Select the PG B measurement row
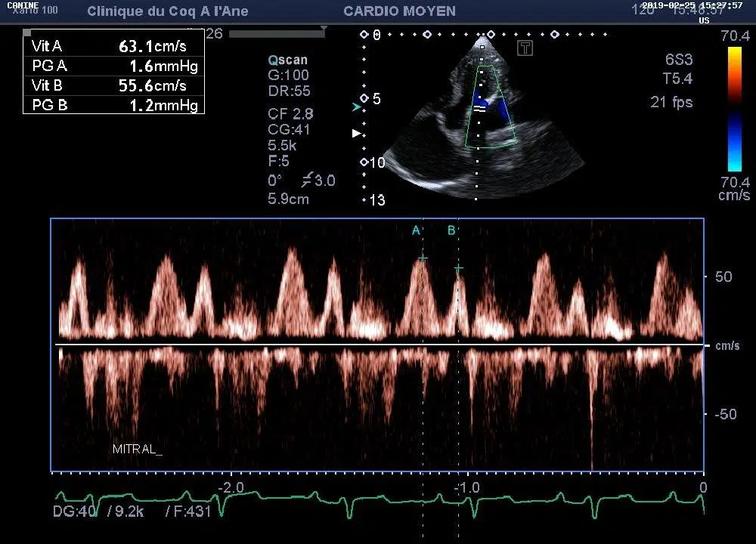Image resolution: width=756 pixels, height=544 pixels. pos(113,105)
